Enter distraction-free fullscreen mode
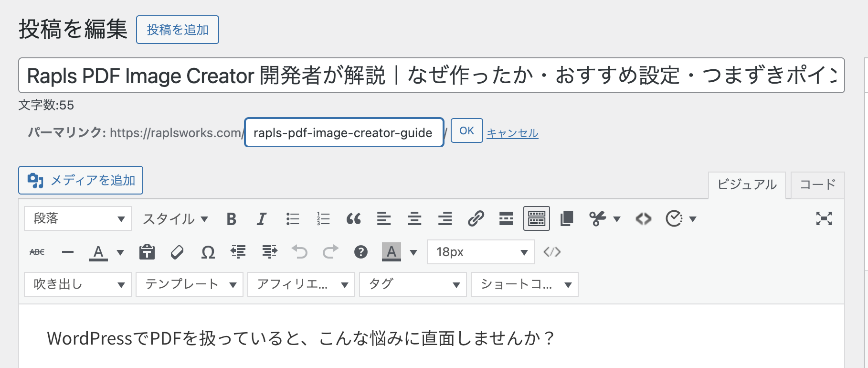 [824, 219]
